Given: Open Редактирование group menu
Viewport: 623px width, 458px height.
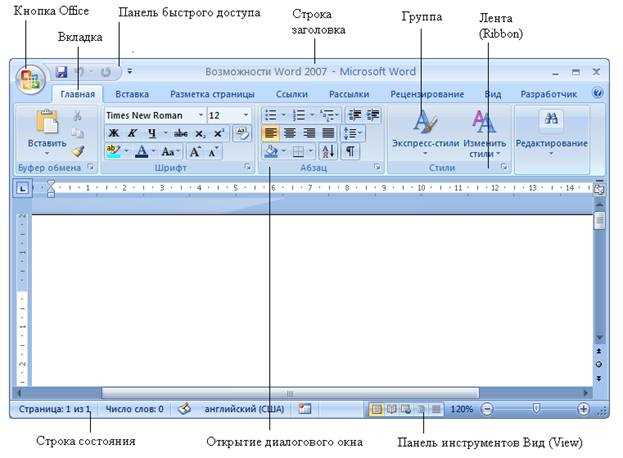Looking at the screenshot, I should (x=551, y=133).
